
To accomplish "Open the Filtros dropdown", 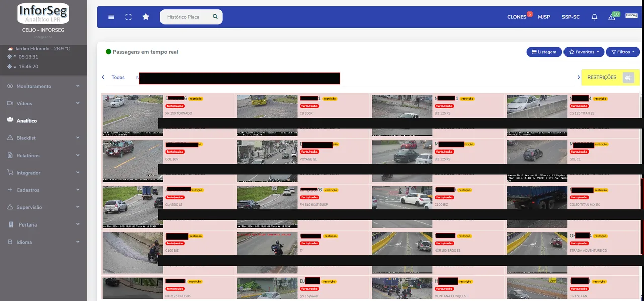I will point(623,52).
